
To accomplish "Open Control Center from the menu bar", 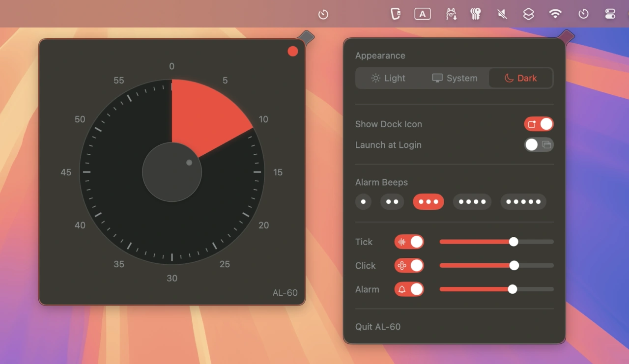I will (x=610, y=14).
